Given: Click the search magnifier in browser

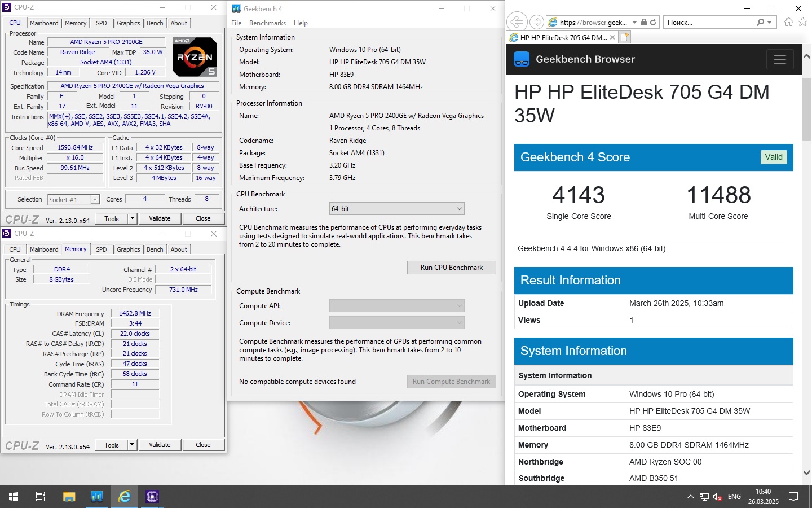Looking at the screenshot, I should pos(761,22).
